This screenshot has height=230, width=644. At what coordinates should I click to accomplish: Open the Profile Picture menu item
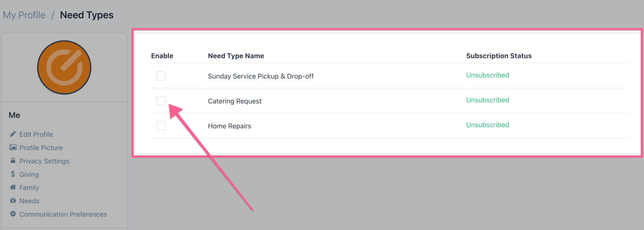pos(41,148)
